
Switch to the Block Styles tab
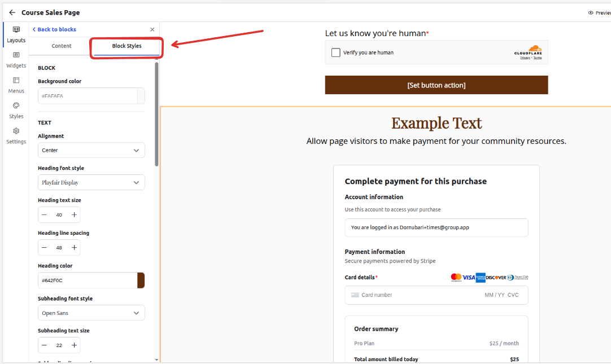coord(126,46)
